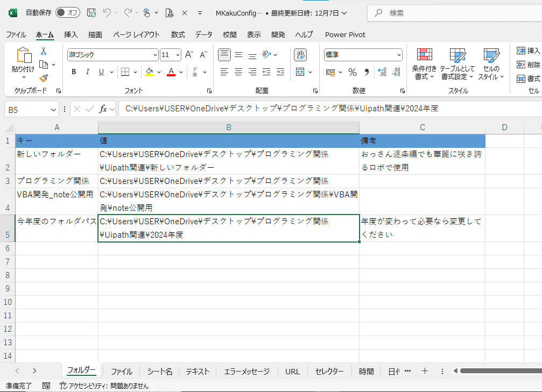Screen dimensions: 542x392
Task: Switch to セレクター sheet tab
Action: click(329, 371)
